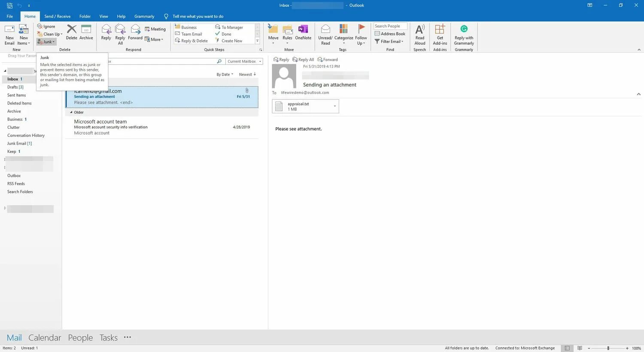Open the New Items menu

click(x=24, y=35)
